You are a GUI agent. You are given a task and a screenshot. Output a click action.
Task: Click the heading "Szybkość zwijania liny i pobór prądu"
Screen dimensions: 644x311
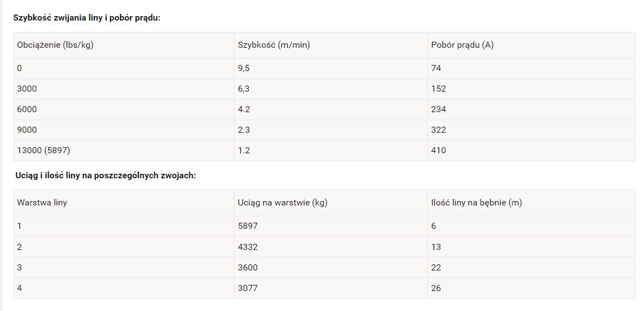(87, 18)
